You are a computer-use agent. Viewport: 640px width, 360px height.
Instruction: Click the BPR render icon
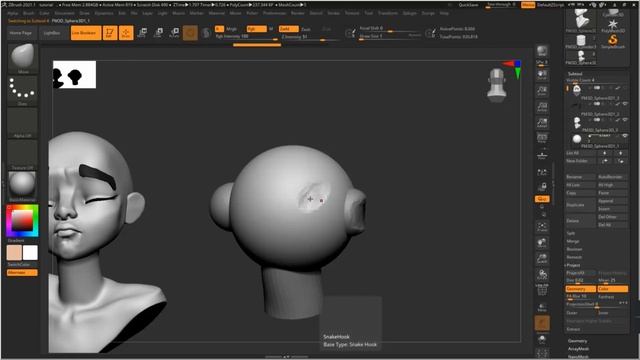pyautogui.click(x=542, y=52)
